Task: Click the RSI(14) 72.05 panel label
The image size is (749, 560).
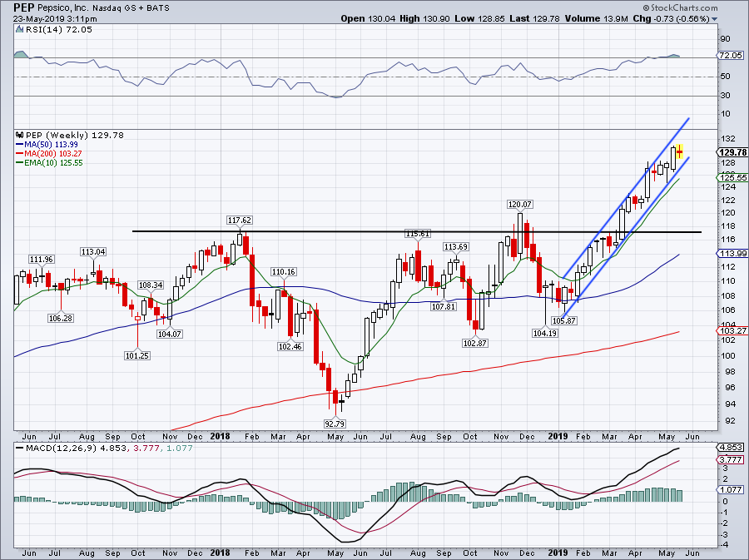Action: tap(59, 30)
